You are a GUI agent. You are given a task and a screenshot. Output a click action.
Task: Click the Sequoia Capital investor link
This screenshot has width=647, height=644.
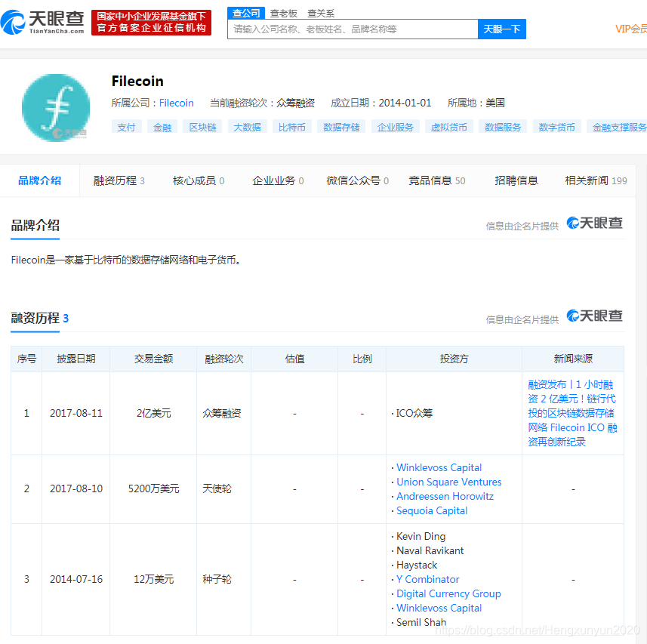point(432,510)
